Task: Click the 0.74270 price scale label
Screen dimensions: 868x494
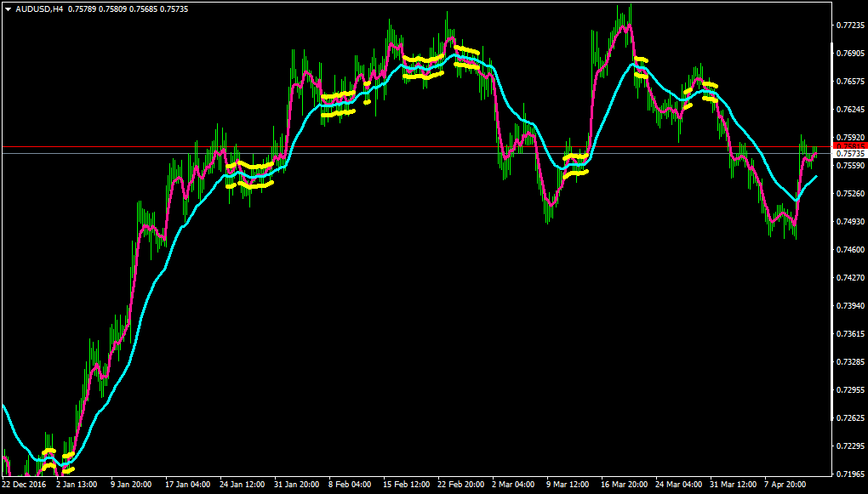Action: coord(850,278)
